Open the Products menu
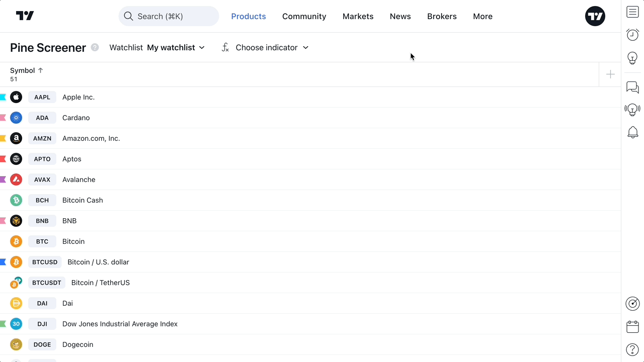Image resolution: width=644 pixels, height=362 pixels. (x=249, y=16)
